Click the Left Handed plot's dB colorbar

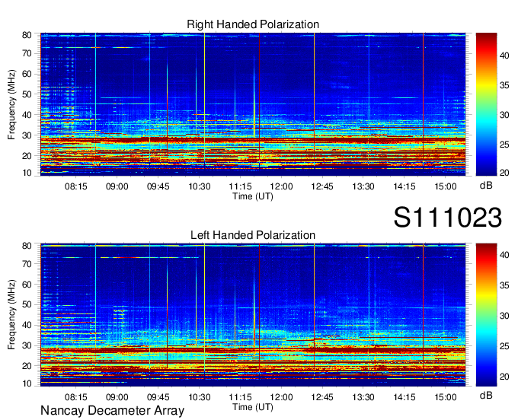click(486, 315)
